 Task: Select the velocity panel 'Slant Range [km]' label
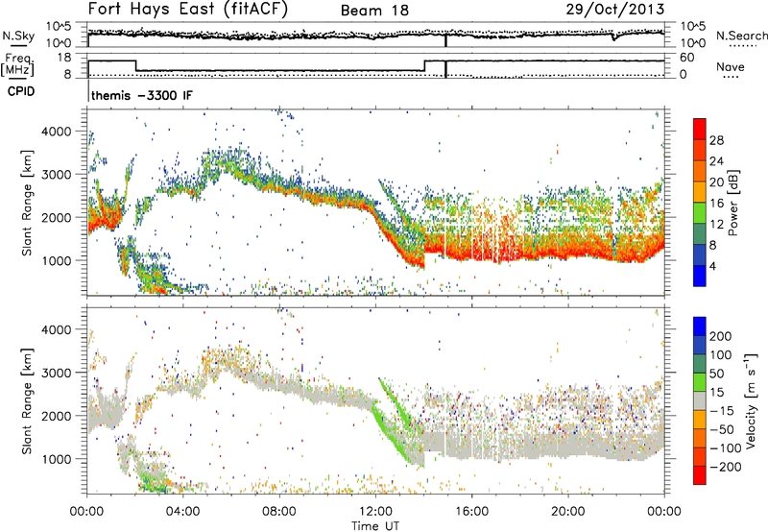27,401
